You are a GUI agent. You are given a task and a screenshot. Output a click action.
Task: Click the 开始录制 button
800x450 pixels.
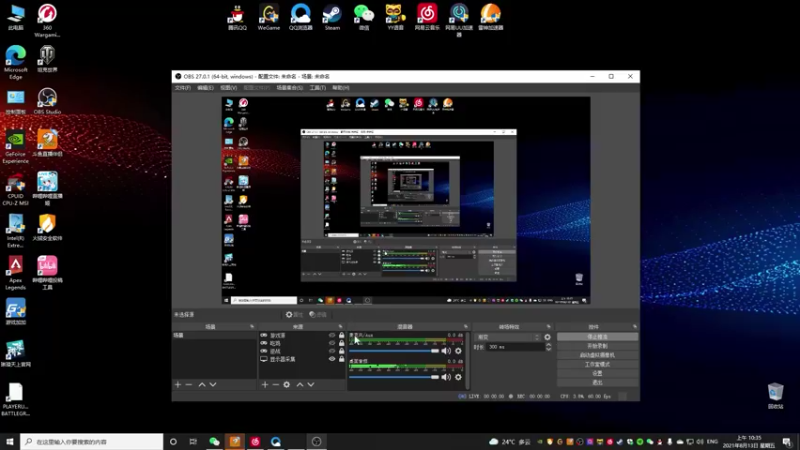[x=597, y=346]
